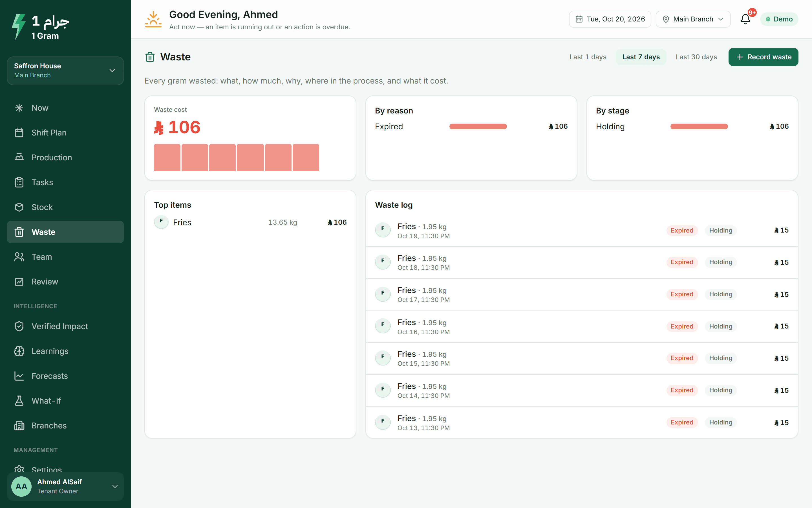Image resolution: width=812 pixels, height=508 pixels.
Task: Open the Oct 19 Fries waste log entry
Action: click(x=581, y=231)
